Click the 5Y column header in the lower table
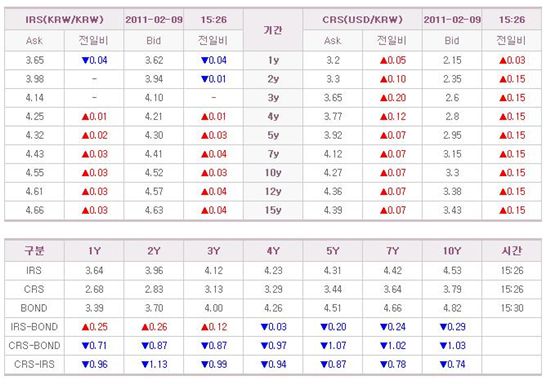Screen dimensions: 550x384 point(333,251)
